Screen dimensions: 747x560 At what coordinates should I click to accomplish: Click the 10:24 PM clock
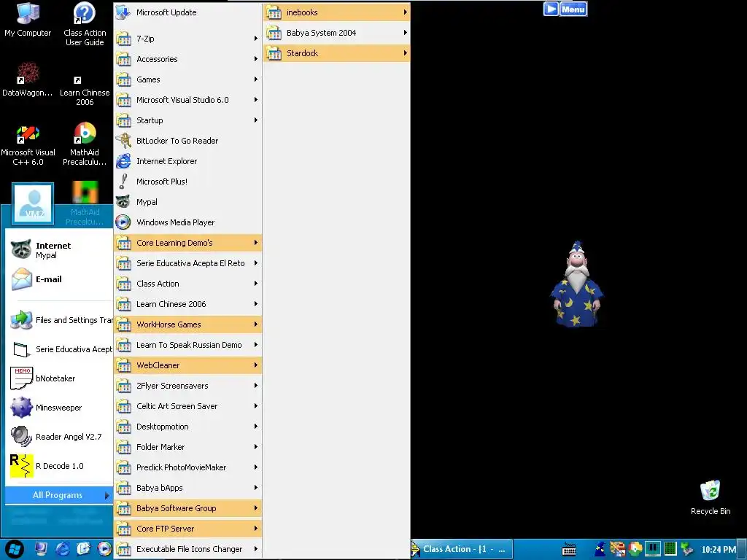pos(719,550)
